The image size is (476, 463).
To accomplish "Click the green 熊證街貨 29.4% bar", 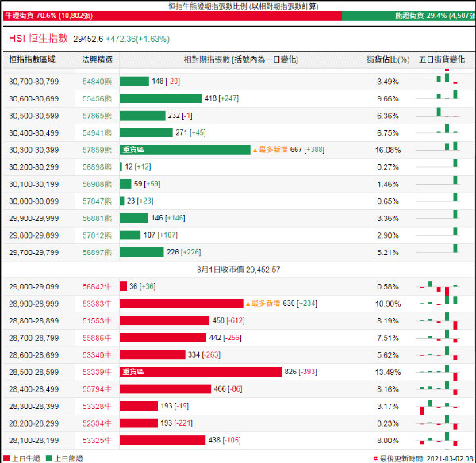I will [x=409, y=16].
